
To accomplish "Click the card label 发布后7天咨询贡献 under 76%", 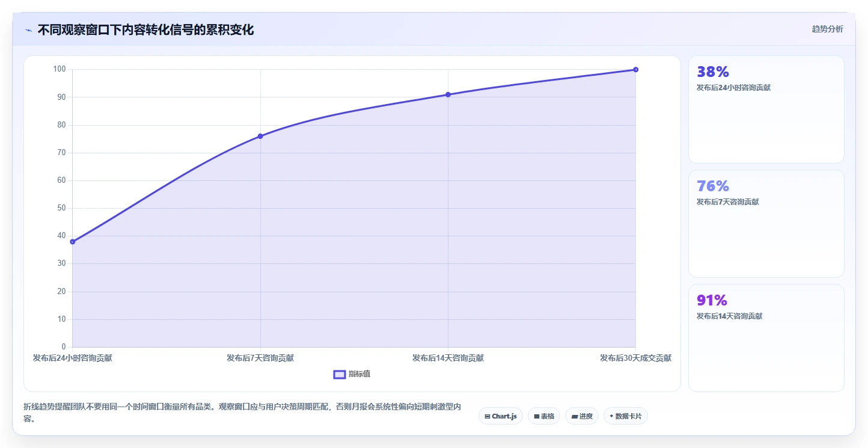I will coord(727,202).
